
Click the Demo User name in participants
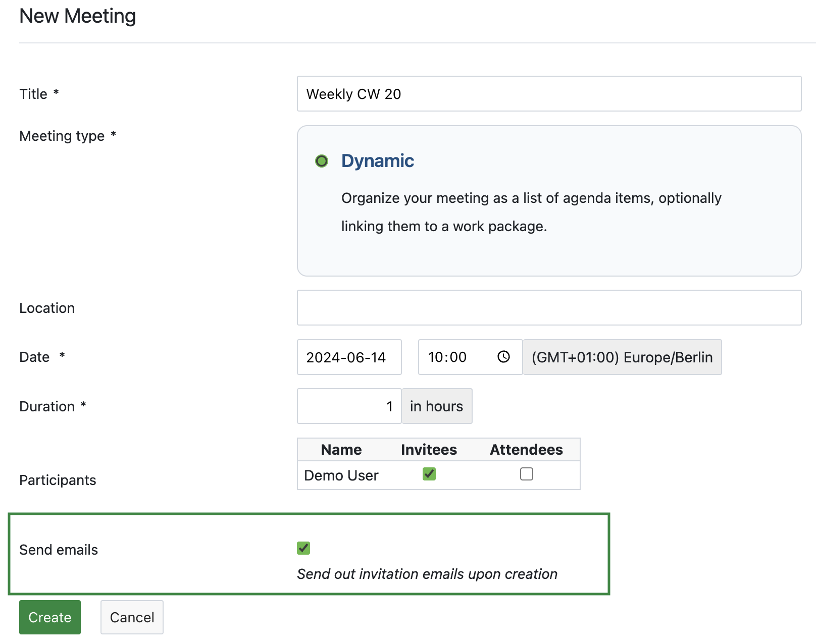pyautogui.click(x=341, y=475)
